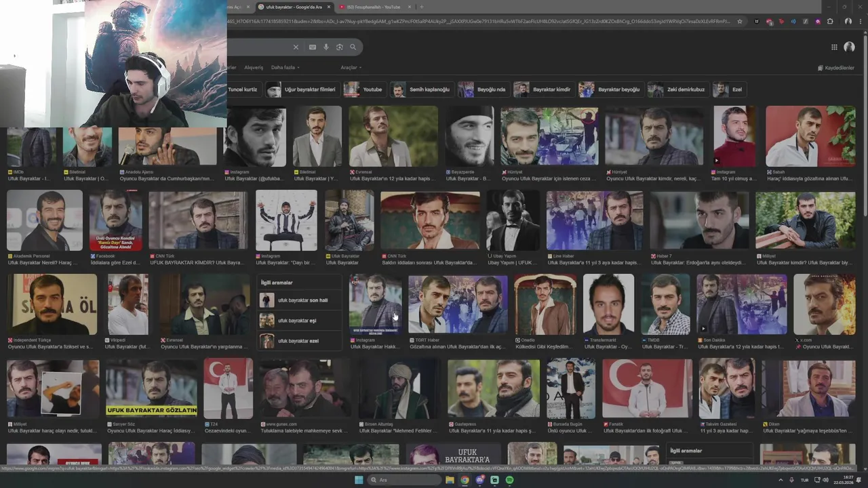Open related search 'ufuk bayraktar eşi'
The height and width of the screenshot is (488, 868).
299,321
